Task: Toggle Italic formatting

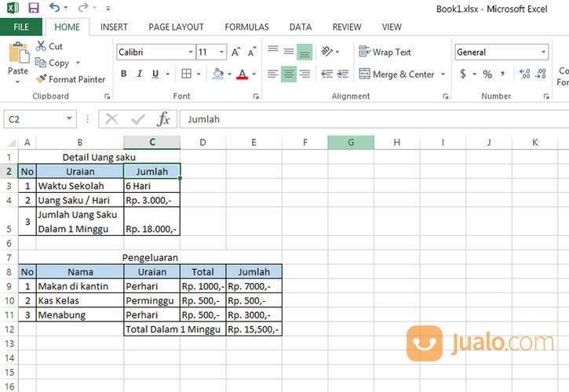Action: (140, 74)
